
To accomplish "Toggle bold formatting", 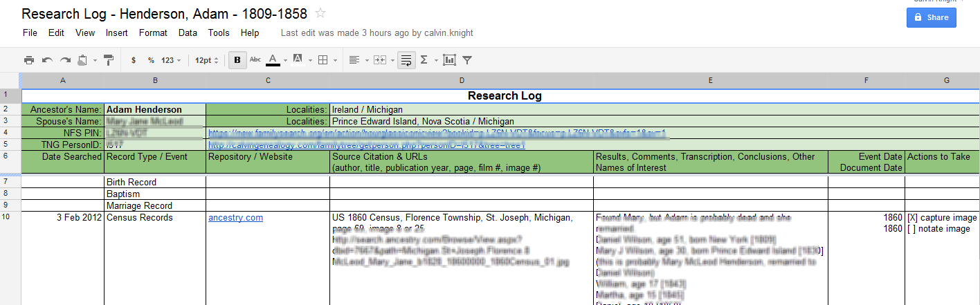I will coord(237,60).
